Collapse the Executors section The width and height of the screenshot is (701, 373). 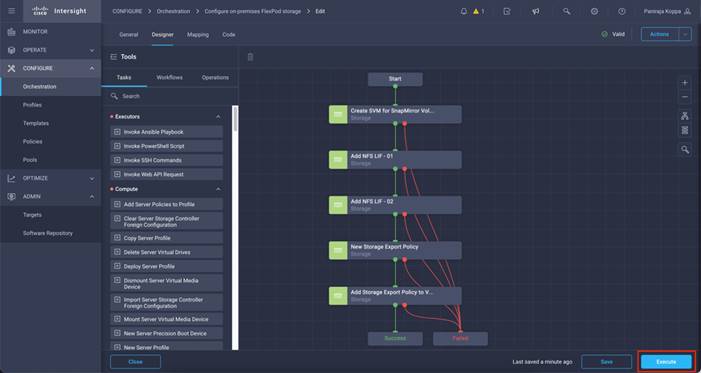point(218,117)
